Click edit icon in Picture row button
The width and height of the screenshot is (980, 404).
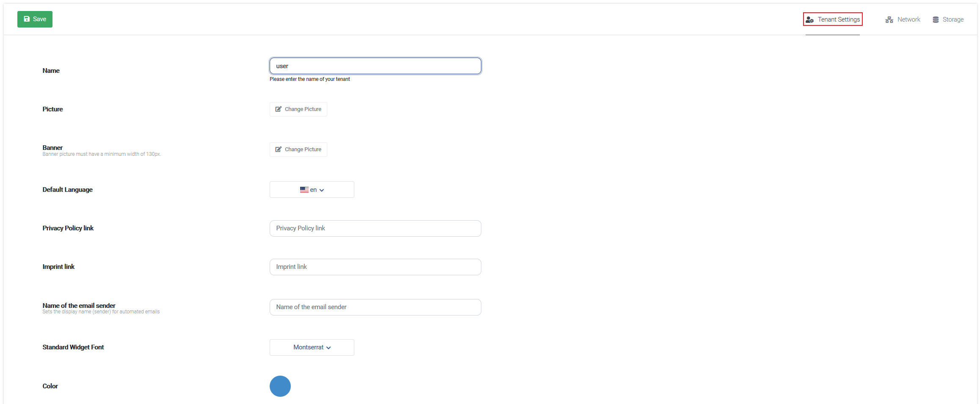[279, 109]
